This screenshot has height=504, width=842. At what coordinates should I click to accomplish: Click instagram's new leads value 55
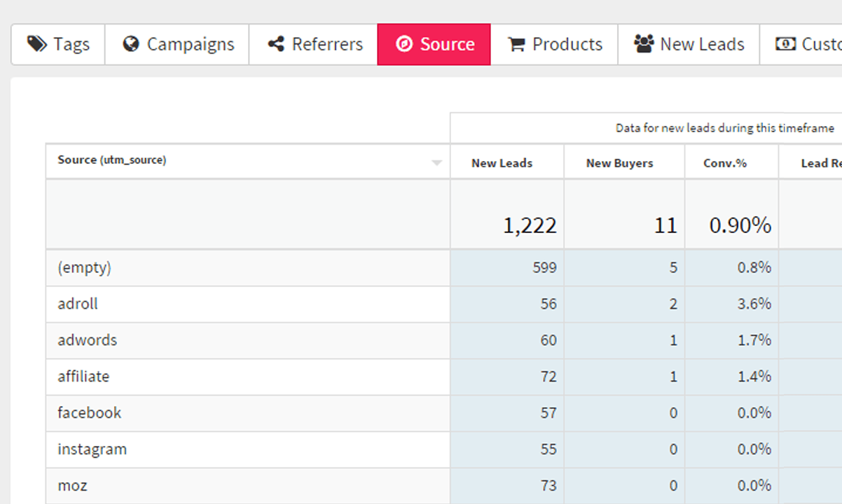pyautogui.click(x=548, y=449)
